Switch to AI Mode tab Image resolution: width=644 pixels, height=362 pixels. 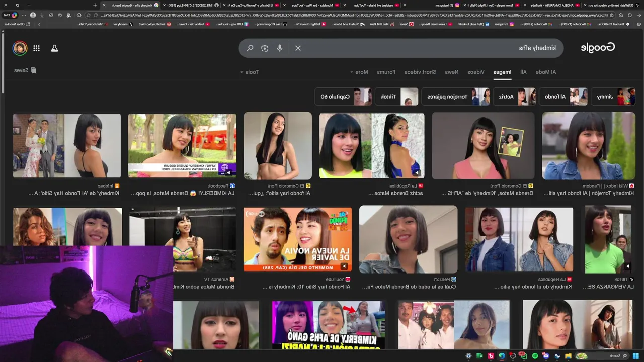click(x=546, y=72)
